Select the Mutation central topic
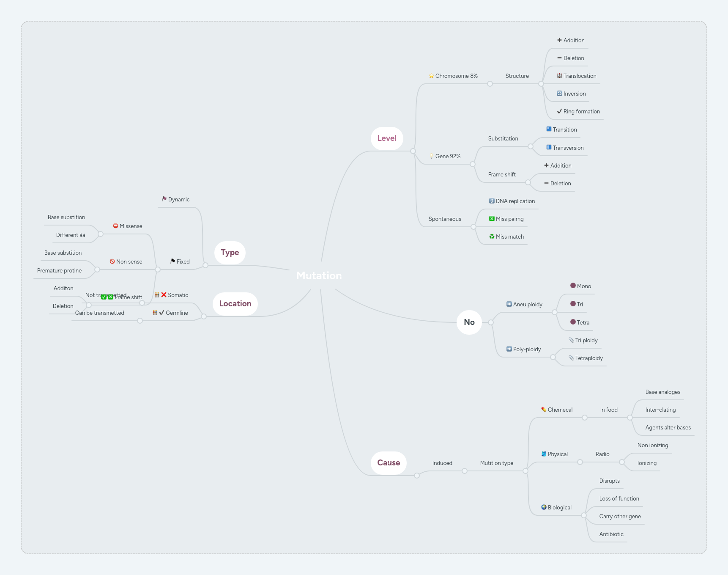This screenshot has height=575, width=728. [319, 275]
